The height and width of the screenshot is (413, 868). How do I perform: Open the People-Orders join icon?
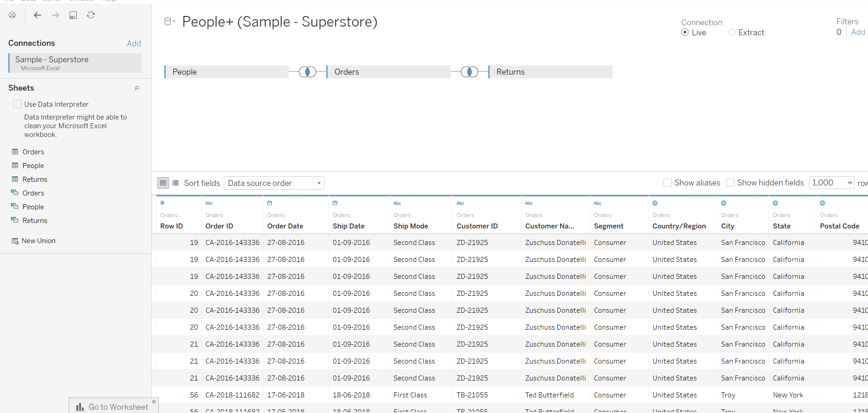(x=307, y=72)
